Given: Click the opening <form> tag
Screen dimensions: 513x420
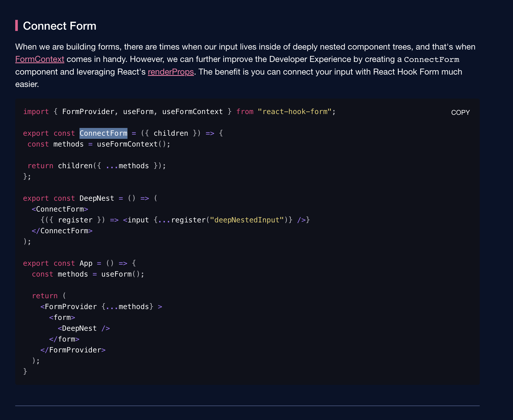Looking at the screenshot, I should coord(62,318).
